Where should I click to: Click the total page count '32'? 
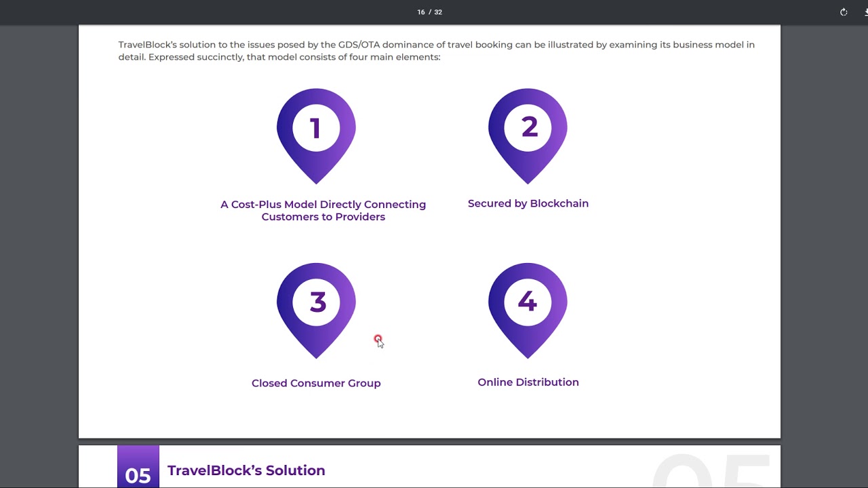click(x=438, y=12)
